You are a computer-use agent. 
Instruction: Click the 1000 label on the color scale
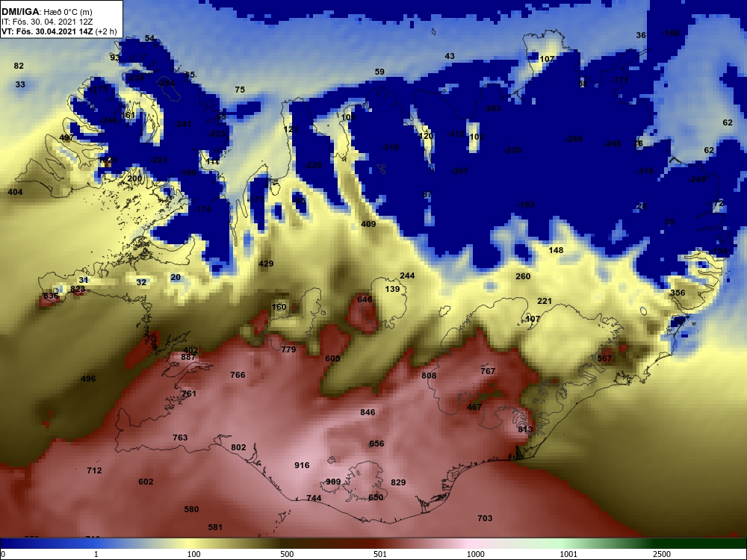475,554
